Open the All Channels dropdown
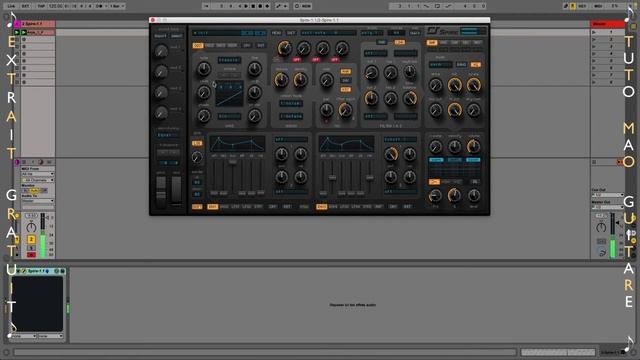640x360 pixels. coord(38,180)
